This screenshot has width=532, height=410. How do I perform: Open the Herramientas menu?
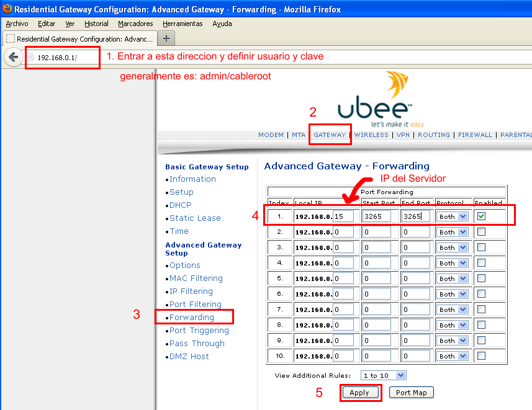183,24
